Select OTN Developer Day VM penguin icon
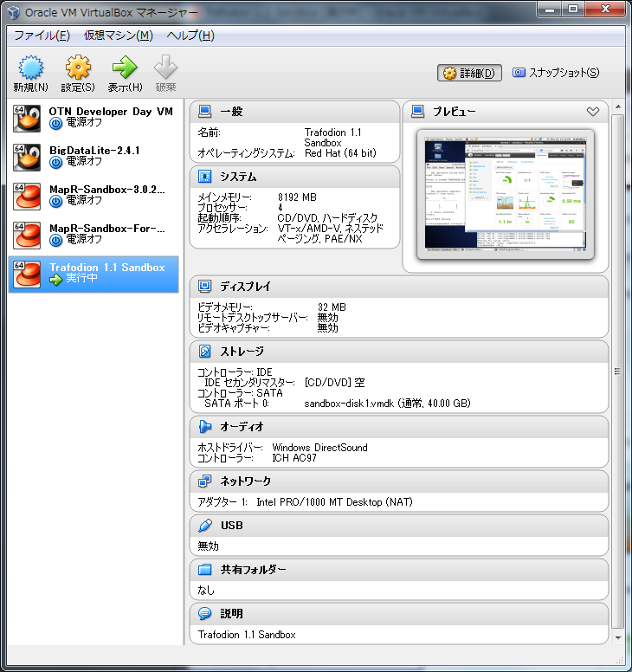Image resolution: width=632 pixels, height=672 pixels. coord(27,119)
